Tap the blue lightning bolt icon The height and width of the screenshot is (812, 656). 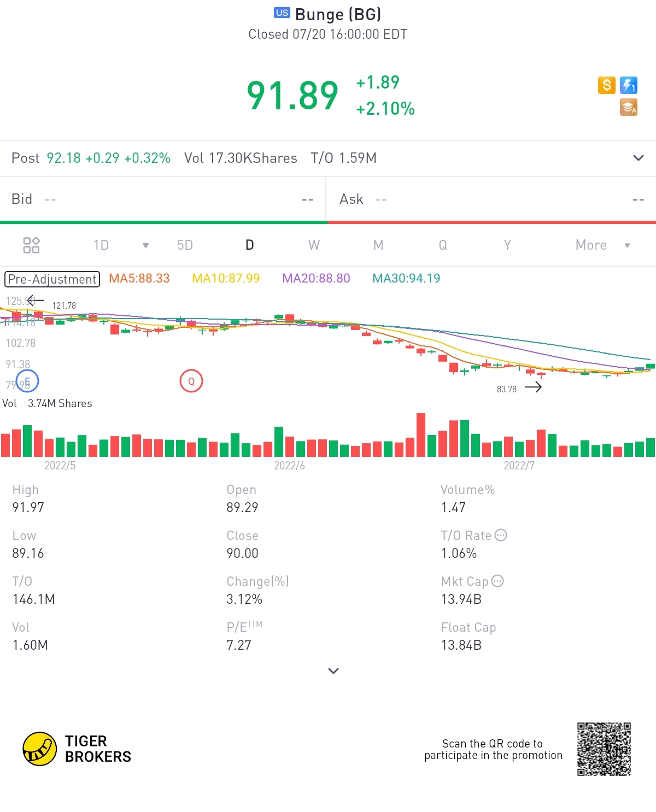pyautogui.click(x=629, y=85)
